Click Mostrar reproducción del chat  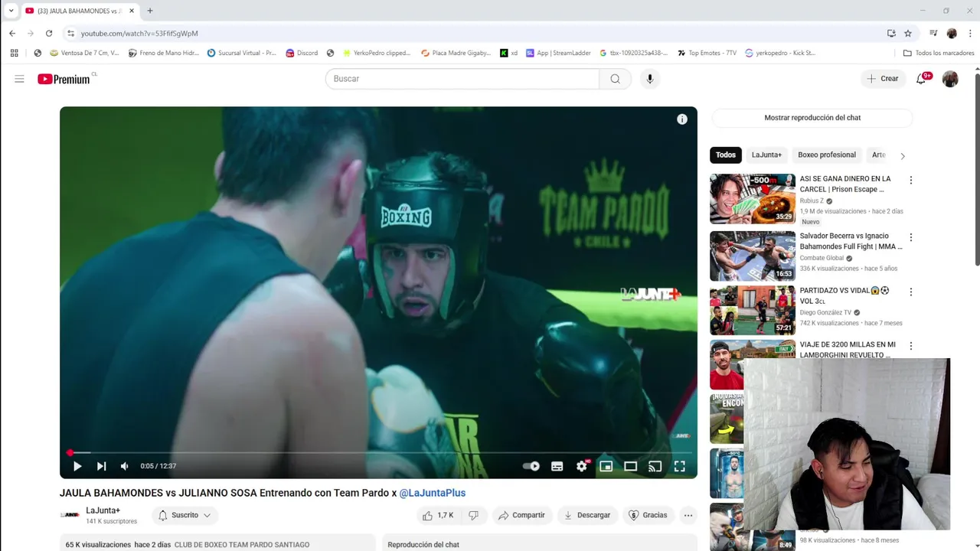[812, 118]
